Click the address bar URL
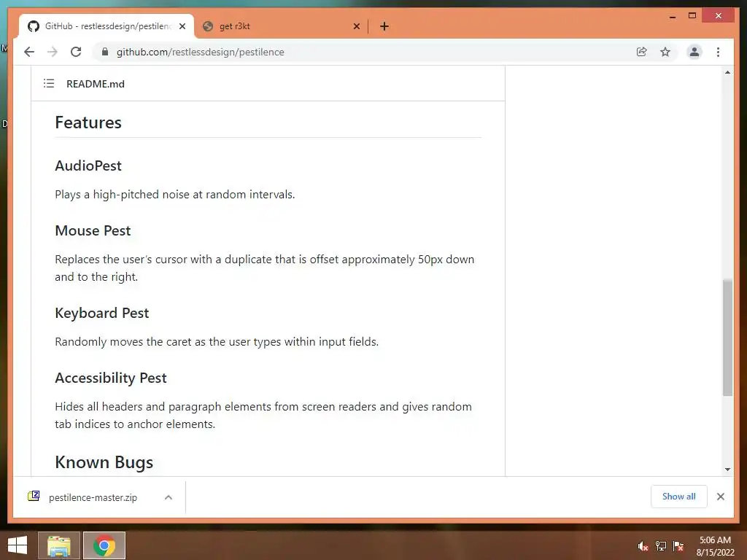 [x=200, y=52]
